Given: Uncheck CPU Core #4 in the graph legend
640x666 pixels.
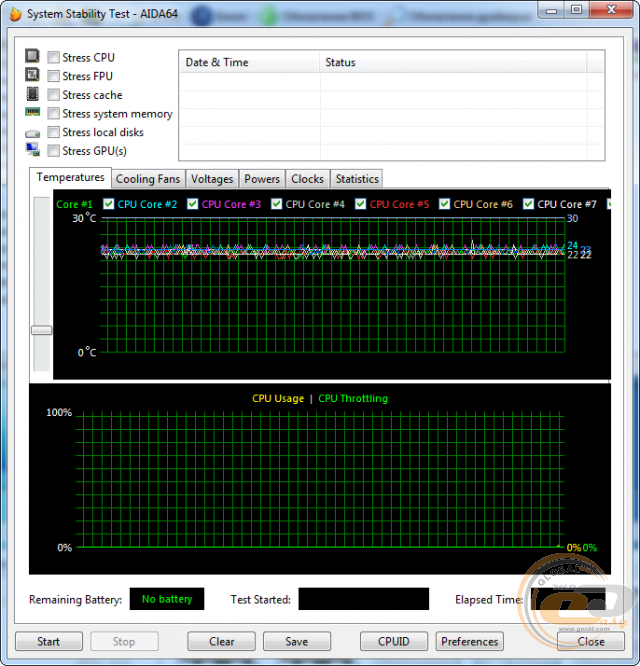Looking at the screenshot, I should pyautogui.click(x=276, y=204).
